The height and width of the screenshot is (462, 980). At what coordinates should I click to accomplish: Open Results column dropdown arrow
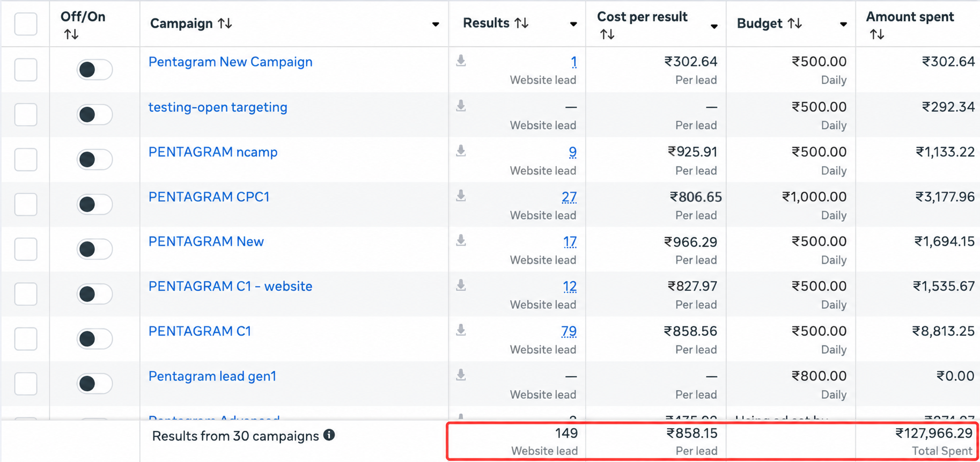click(x=573, y=24)
